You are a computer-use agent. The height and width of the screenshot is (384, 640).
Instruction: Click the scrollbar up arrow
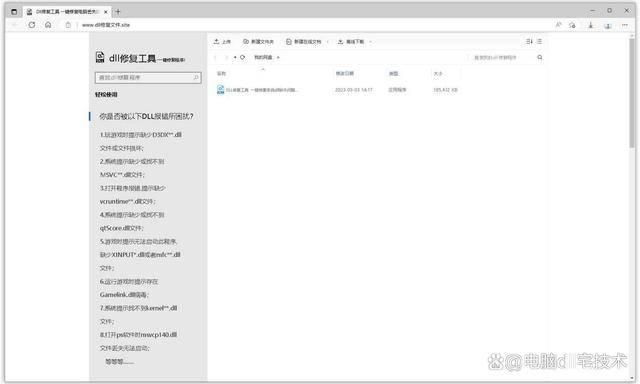[x=632, y=35]
